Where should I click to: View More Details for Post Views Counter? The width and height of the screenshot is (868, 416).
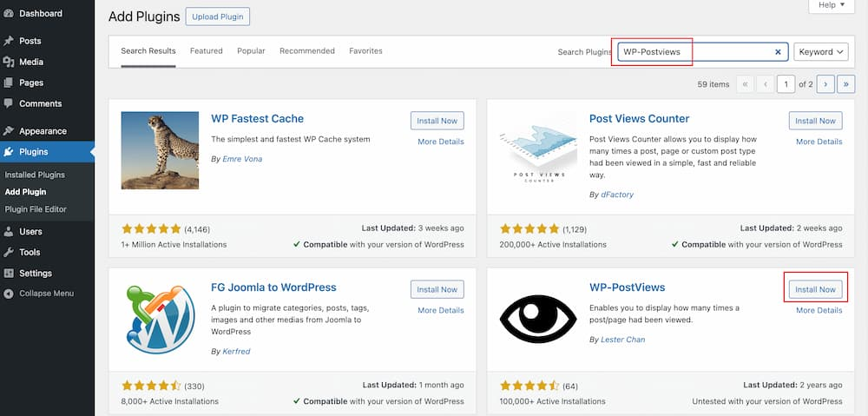tap(819, 142)
